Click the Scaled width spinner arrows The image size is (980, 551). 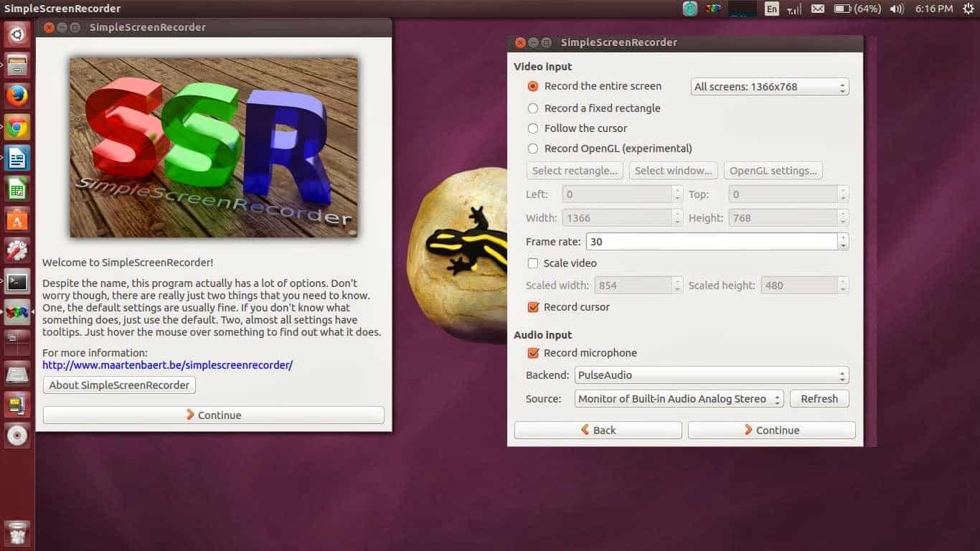pyautogui.click(x=677, y=286)
